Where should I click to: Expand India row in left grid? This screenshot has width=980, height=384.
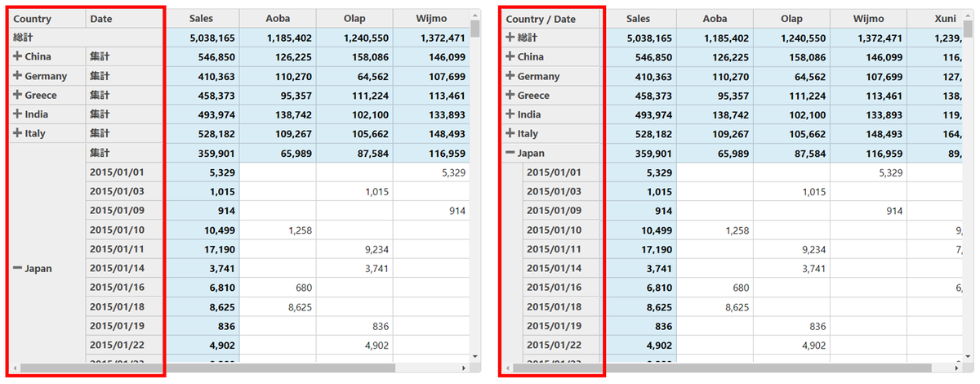coord(16,114)
